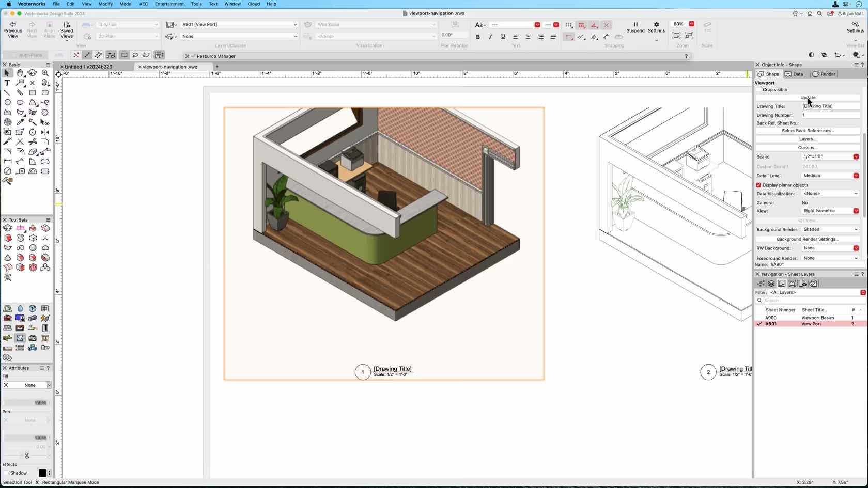Disable Display planar objects
868x488 pixels.
point(758,185)
